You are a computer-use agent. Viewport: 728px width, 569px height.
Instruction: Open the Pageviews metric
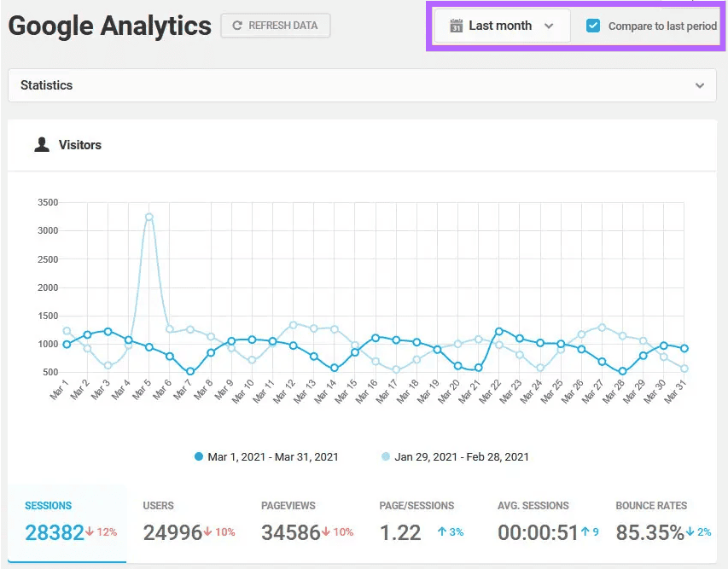(304, 524)
